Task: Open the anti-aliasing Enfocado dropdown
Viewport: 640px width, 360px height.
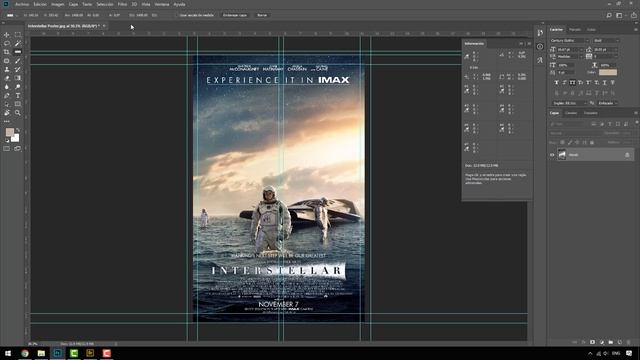Action: pos(608,103)
